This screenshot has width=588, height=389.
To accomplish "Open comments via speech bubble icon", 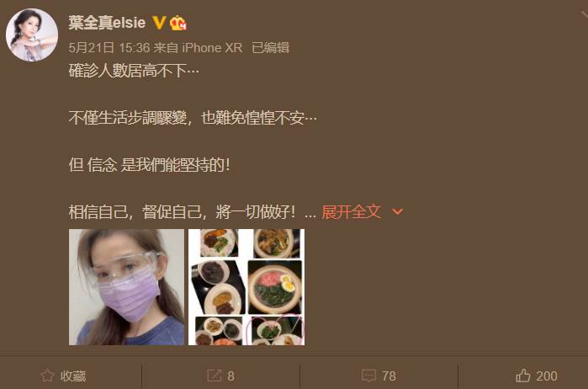I will 368,376.
